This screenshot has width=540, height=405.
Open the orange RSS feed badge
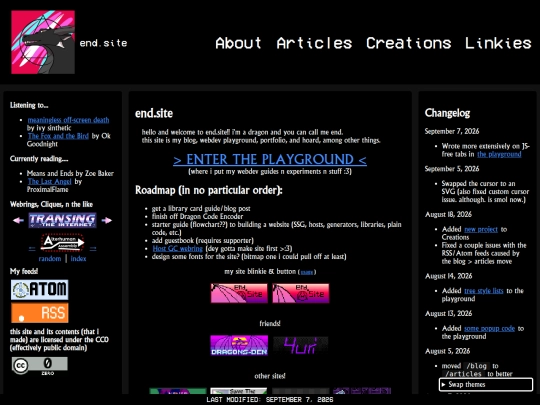coord(40,313)
